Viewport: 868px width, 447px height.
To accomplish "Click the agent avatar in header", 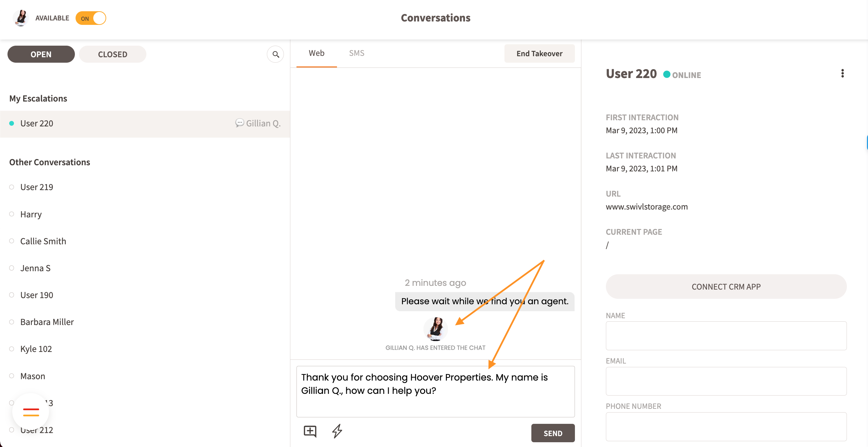I will [x=21, y=18].
